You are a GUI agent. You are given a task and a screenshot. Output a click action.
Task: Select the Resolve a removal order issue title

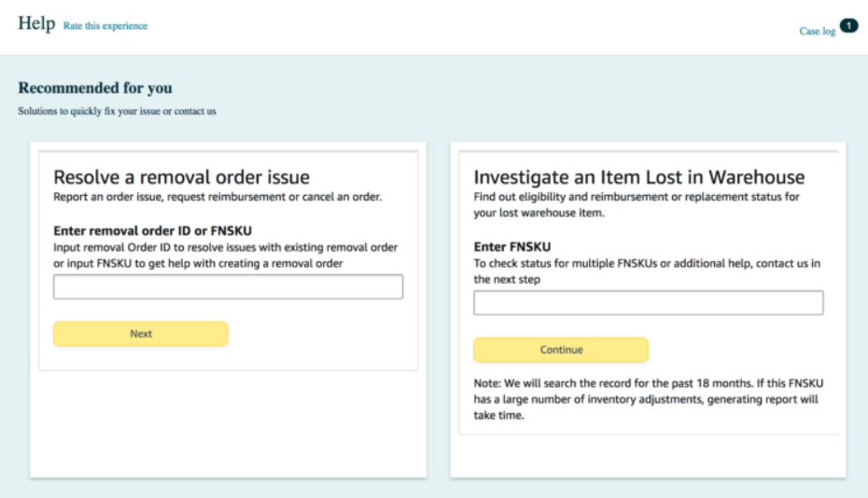click(181, 177)
